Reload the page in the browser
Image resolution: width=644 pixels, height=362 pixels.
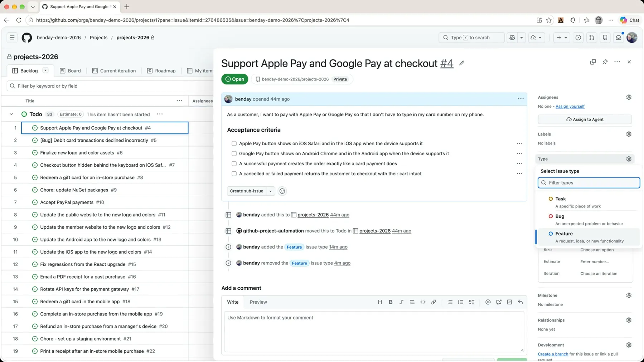tap(19, 20)
